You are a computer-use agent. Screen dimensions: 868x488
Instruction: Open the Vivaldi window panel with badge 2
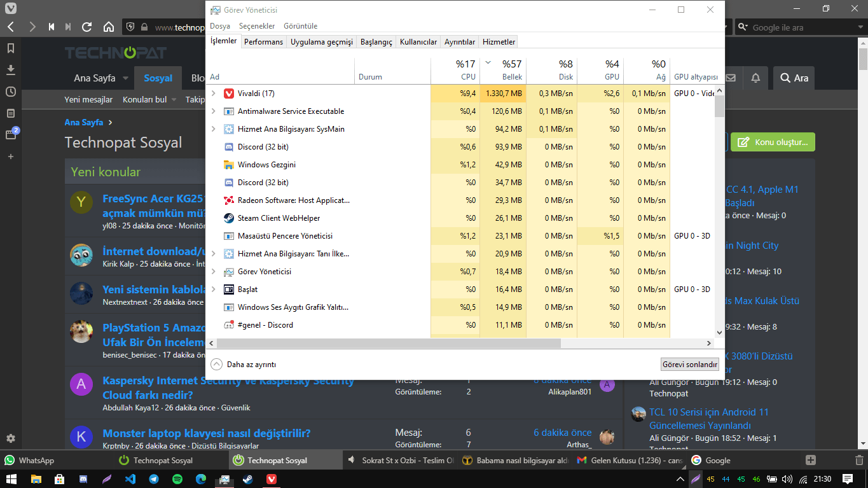pos(11,134)
